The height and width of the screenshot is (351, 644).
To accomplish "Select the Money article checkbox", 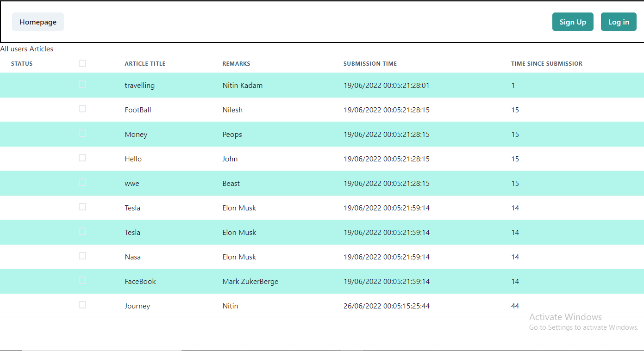I will coord(82,133).
